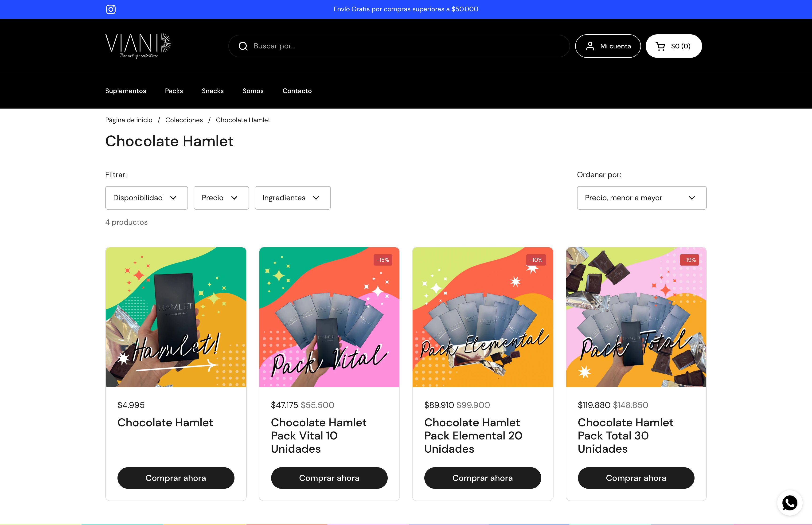This screenshot has width=812, height=525.
Task: Go to Página de inicio breadcrumb
Action: [129, 120]
